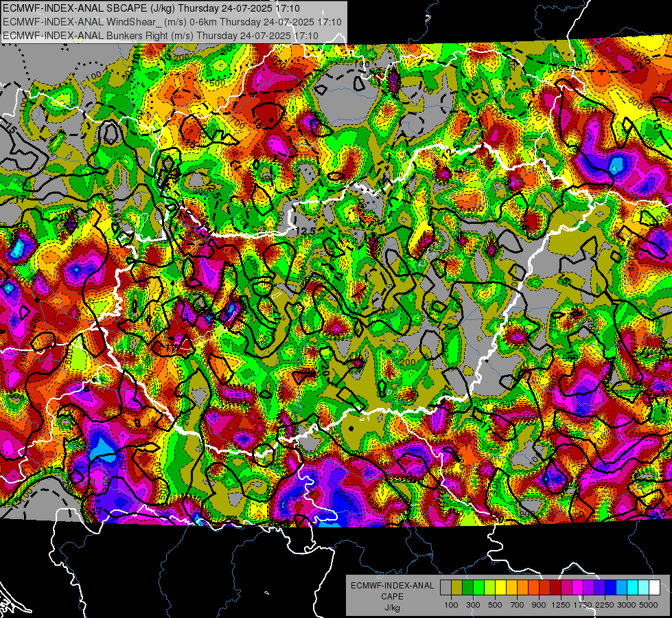
Task: Click the white legend swatch
Action: coord(655,588)
